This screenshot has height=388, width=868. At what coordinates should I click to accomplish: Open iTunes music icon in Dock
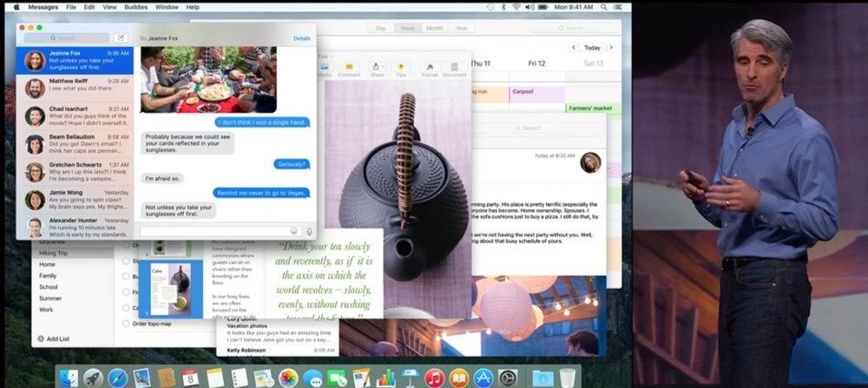pyautogui.click(x=435, y=378)
